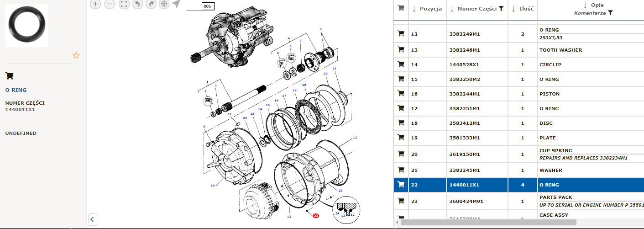644x229 pixels.
Task: Rotate the diagram counterclockwise
Action: 137,4
